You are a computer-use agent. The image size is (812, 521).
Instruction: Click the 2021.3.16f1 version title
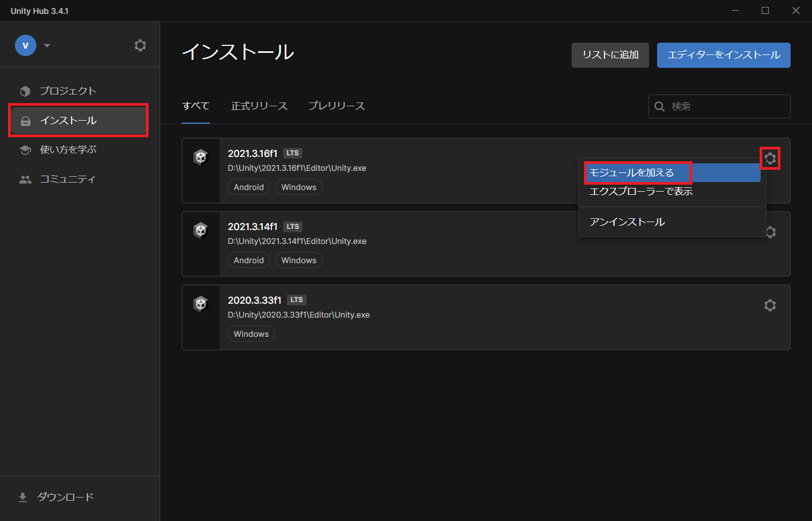coord(253,154)
